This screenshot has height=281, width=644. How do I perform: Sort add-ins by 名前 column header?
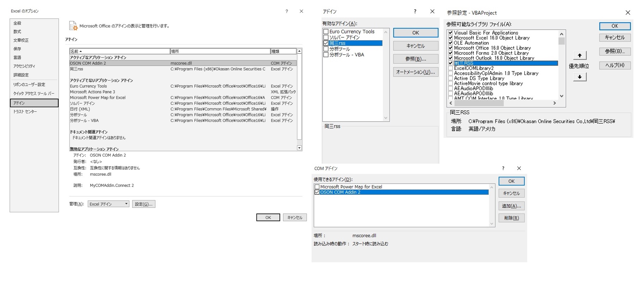119,51
